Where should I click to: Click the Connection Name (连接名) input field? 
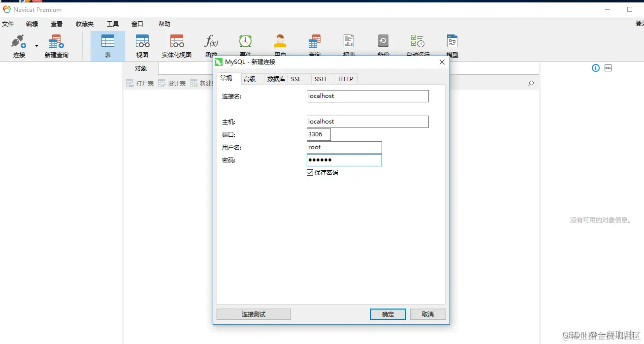point(367,96)
